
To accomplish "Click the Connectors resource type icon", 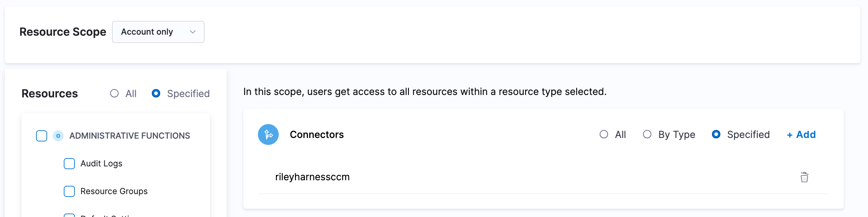I will coord(268,134).
